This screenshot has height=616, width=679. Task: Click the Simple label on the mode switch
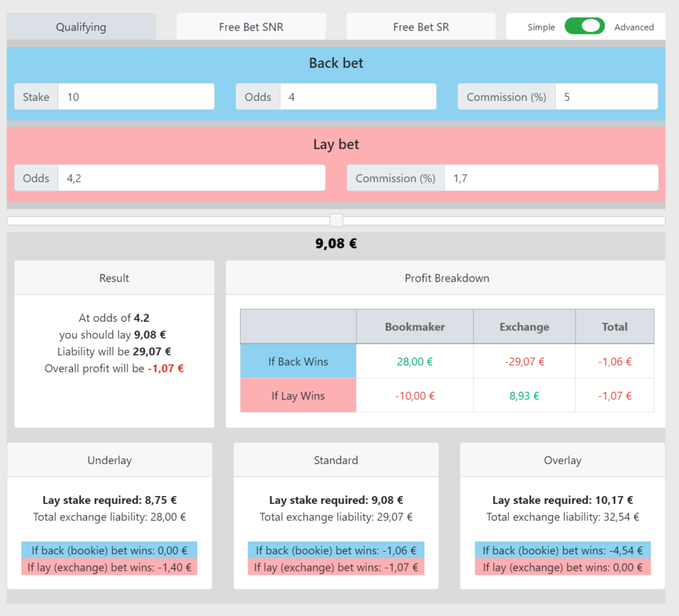point(541,27)
